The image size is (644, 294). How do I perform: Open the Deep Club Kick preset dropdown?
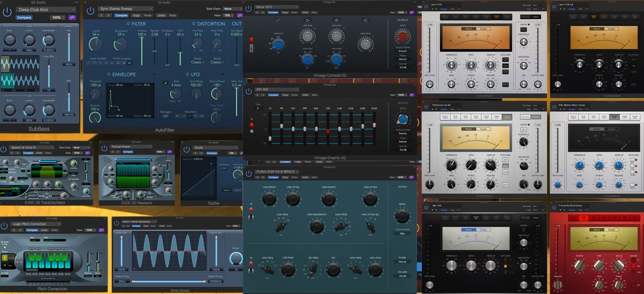[x=46, y=10]
